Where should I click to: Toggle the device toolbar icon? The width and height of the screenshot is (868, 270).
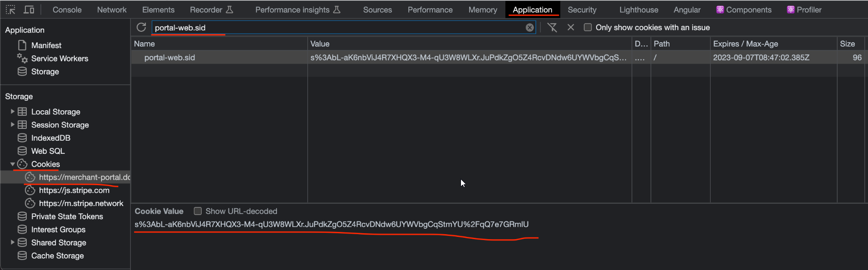click(x=29, y=10)
